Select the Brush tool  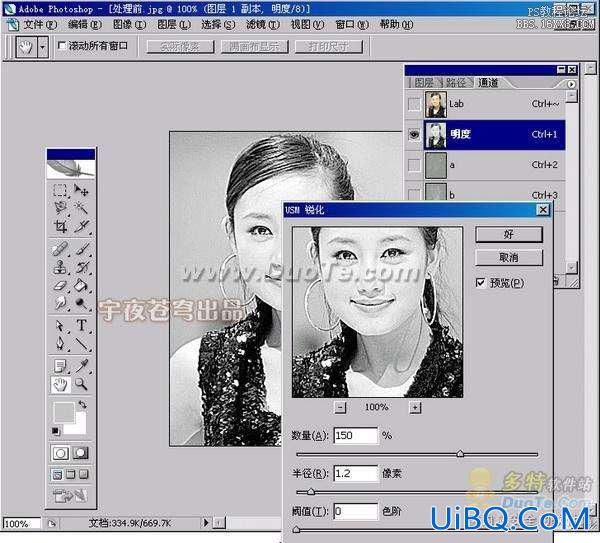coord(81,249)
